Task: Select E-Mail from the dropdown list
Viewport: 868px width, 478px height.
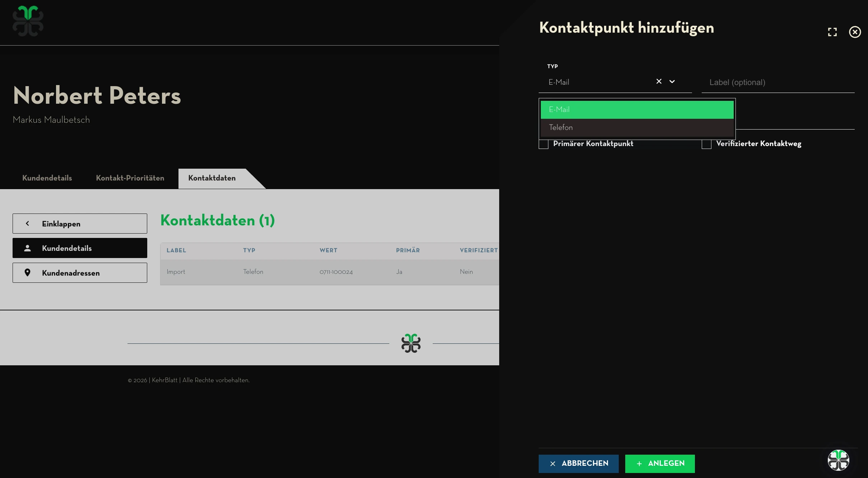Action: point(637,110)
